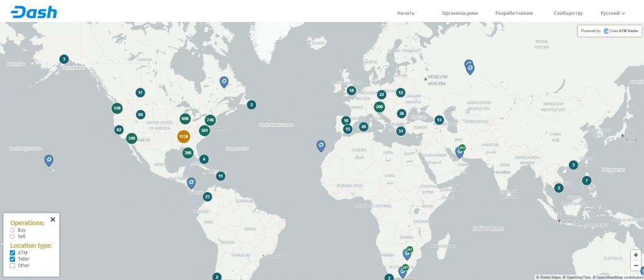This screenshot has width=644, height=280.
Task: Click the 200 cluster marker in Europe
Action: [x=379, y=107]
